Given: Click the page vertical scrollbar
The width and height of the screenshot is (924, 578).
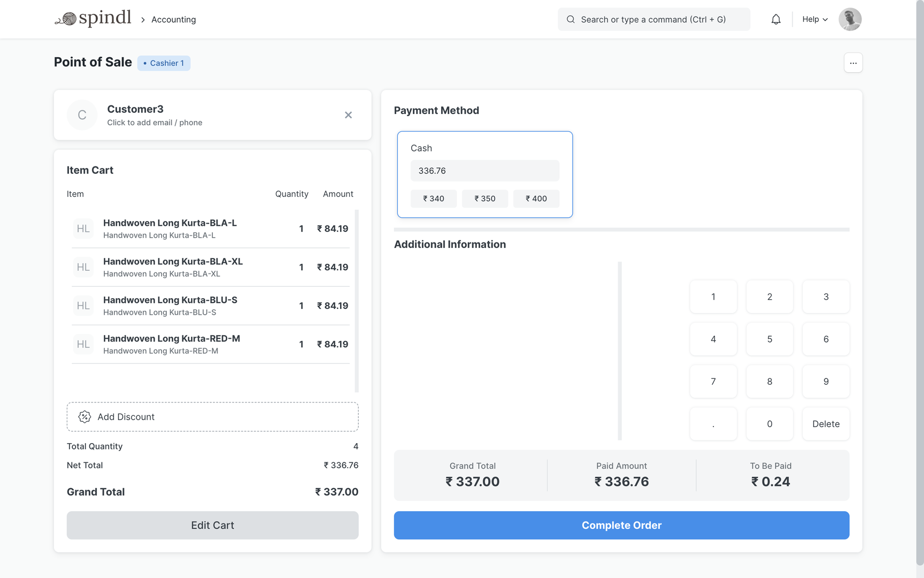Looking at the screenshot, I should tap(920, 283).
